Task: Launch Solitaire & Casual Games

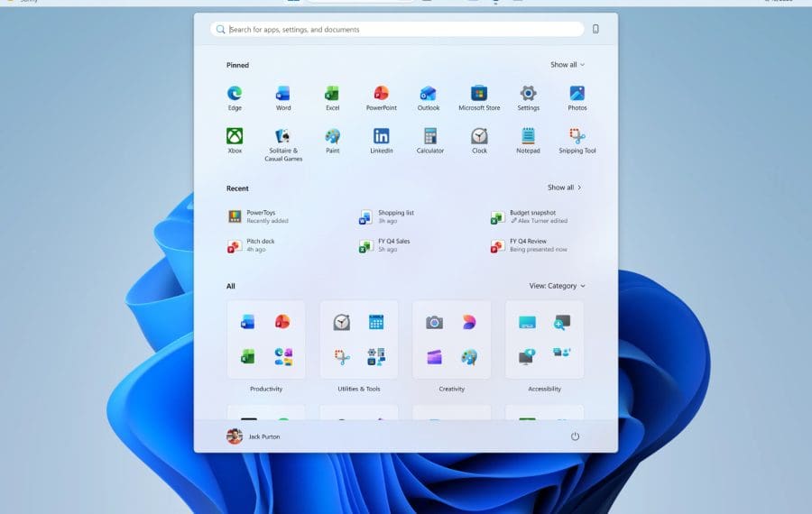Action: coord(282,145)
